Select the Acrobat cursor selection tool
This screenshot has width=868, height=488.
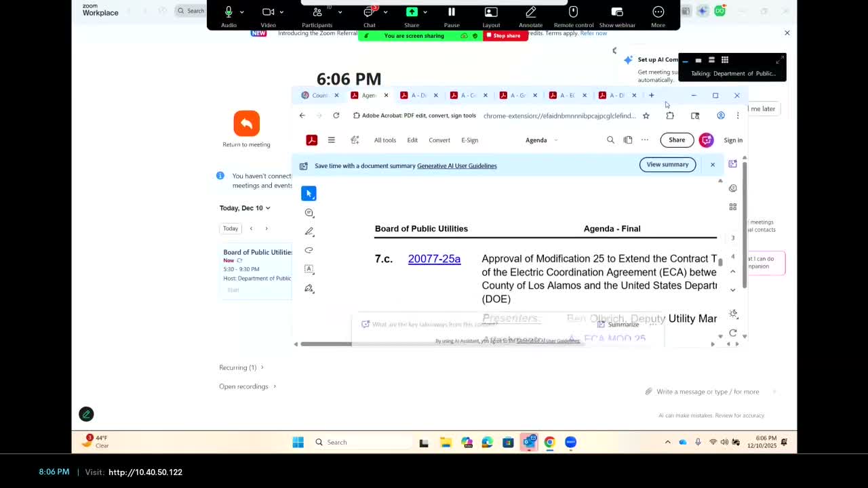(x=309, y=194)
